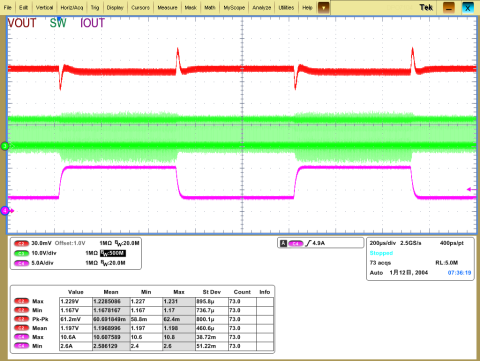Click the C2 Mean measurement badge
This screenshot has height=361, width=481.
[x=21, y=328]
